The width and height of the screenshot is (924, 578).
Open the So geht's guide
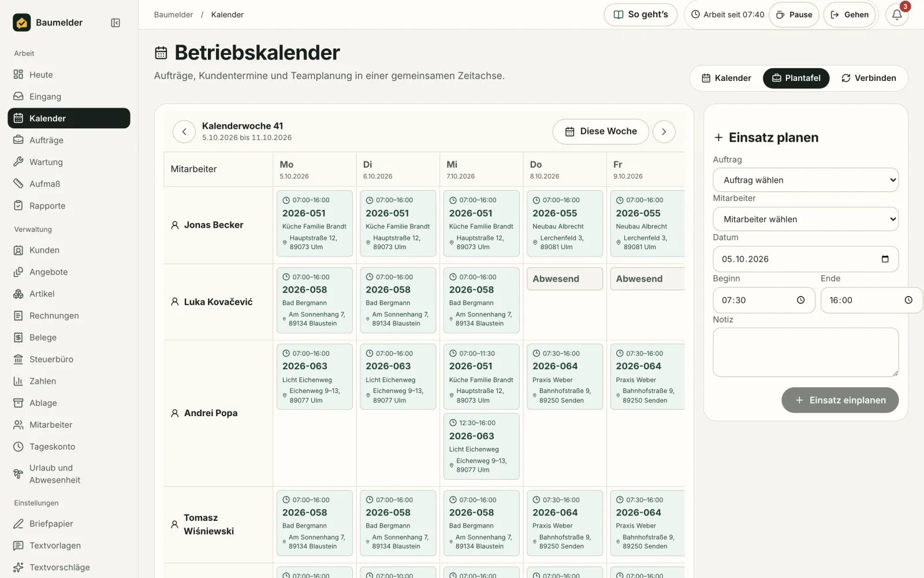pos(640,14)
